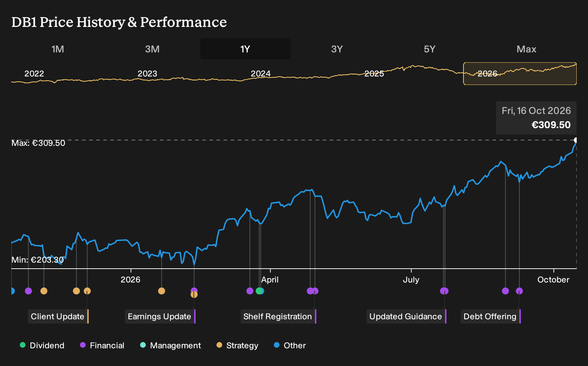
Task: Click the April axis label
Action: (x=270, y=280)
